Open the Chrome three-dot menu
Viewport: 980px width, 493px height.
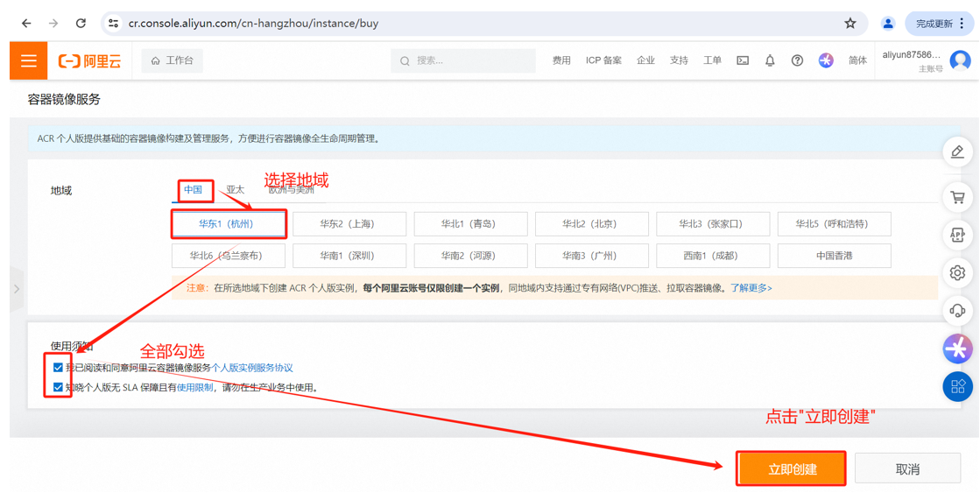click(962, 24)
